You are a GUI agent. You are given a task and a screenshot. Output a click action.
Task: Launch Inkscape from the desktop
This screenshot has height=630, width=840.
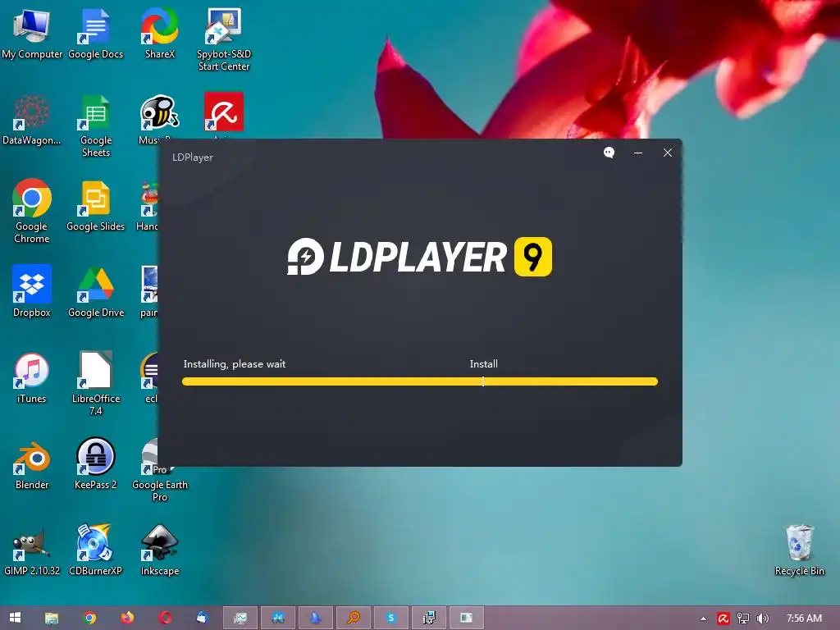point(160,550)
